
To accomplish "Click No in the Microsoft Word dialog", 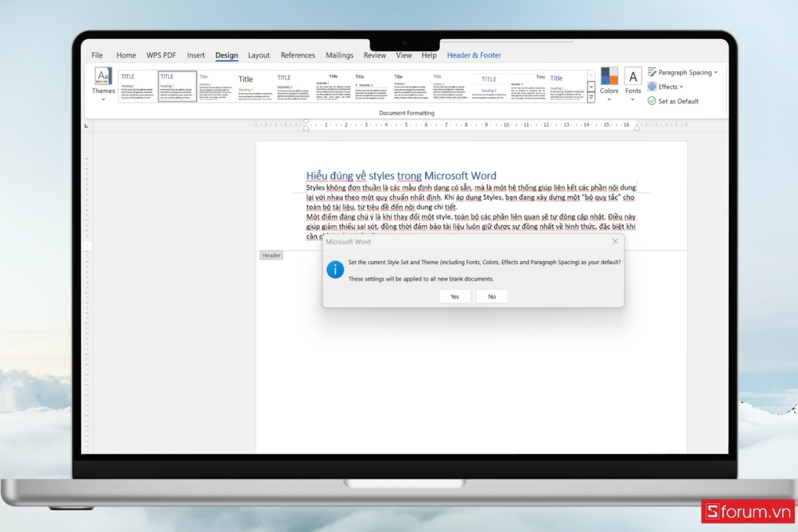I will click(x=492, y=297).
